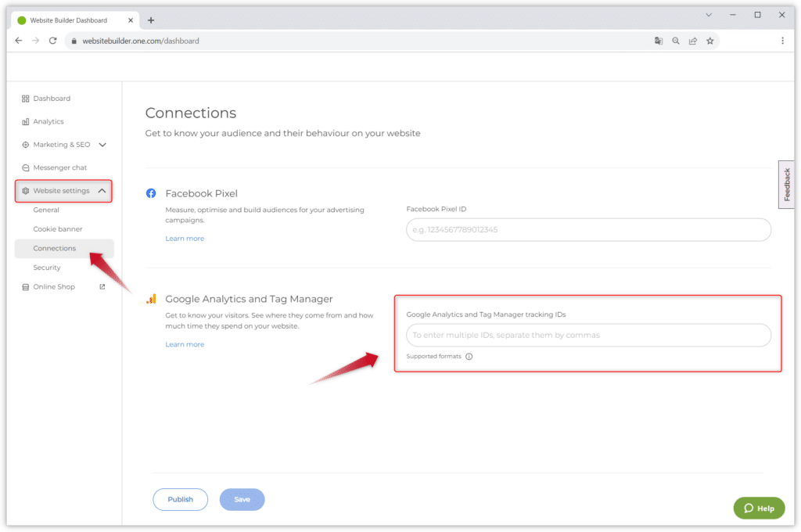
Task: Click the browser reload icon
Action: point(53,41)
